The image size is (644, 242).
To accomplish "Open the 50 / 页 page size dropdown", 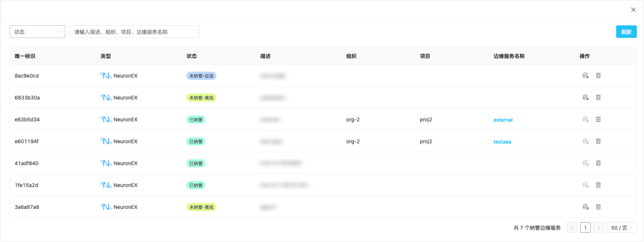I will coord(621,228).
